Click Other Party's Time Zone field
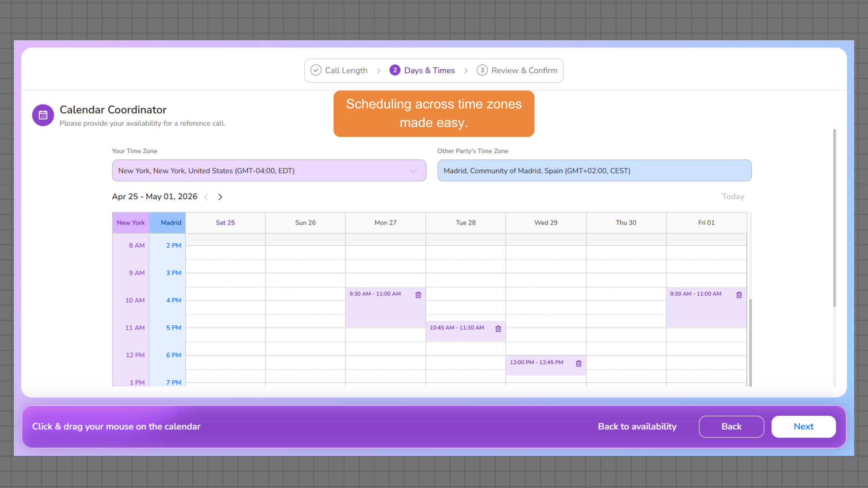 [594, 170]
